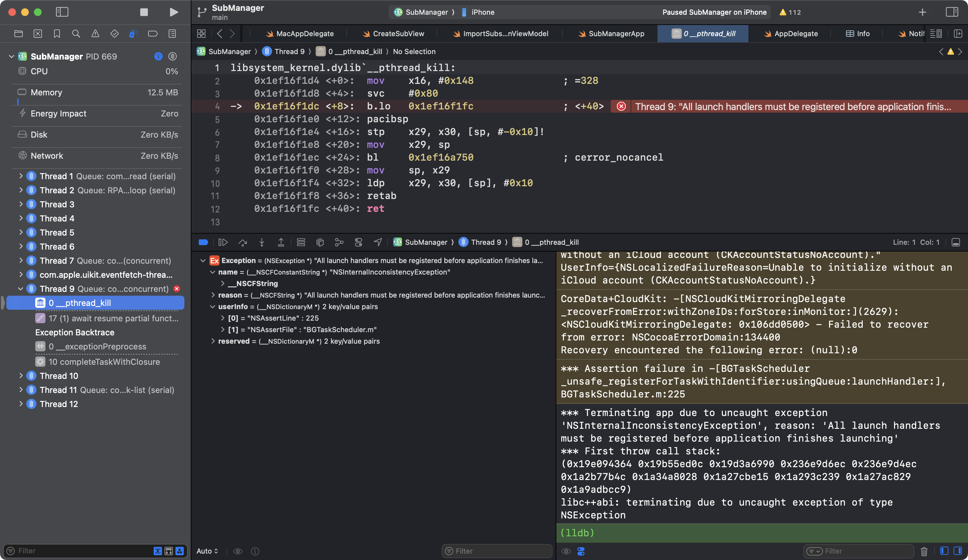Click the Debug View Hierarchy button
Image resolution: width=968 pixels, height=560 pixels.
(x=320, y=242)
